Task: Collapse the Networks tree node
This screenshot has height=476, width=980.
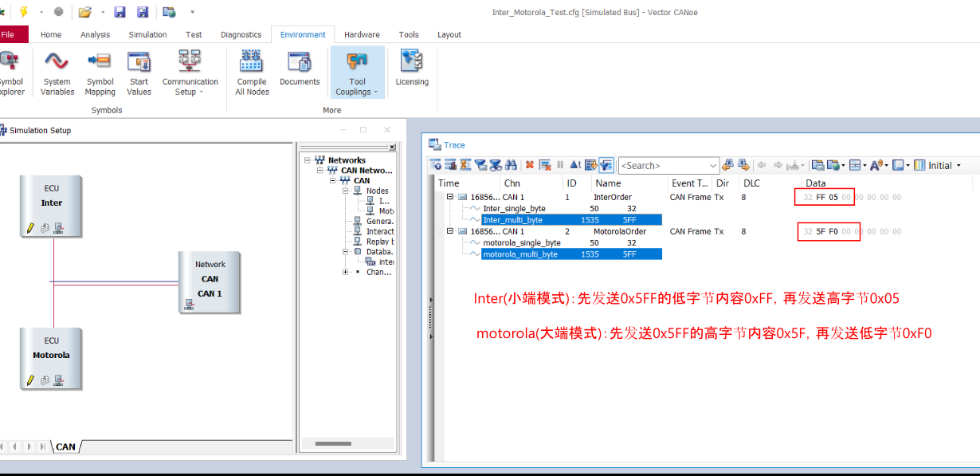Action: 307,159
